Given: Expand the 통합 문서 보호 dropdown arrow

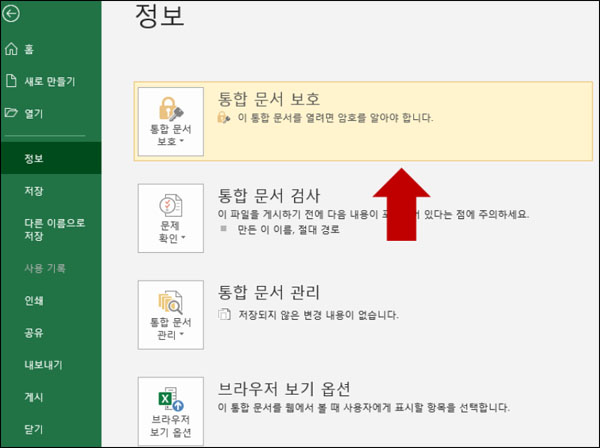Looking at the screenshot, I should click(182, 141).
